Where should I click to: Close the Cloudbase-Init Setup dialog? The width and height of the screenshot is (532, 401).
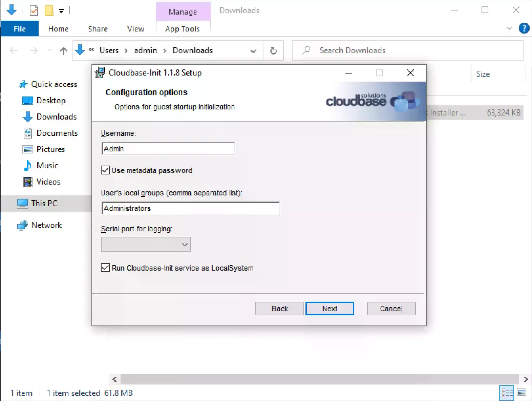coord(410,73)
